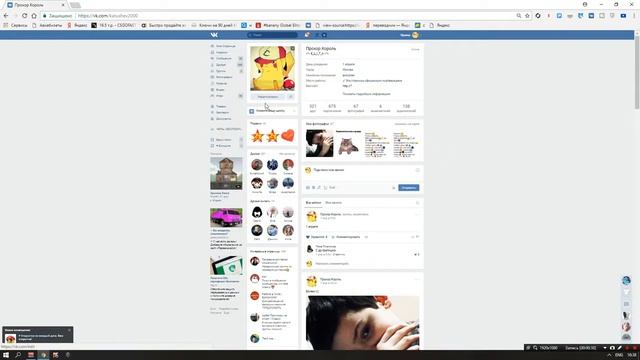The height and width of the screenshot is (360, 640).
Task: Click the new post text field
Action: pos(362,170)
